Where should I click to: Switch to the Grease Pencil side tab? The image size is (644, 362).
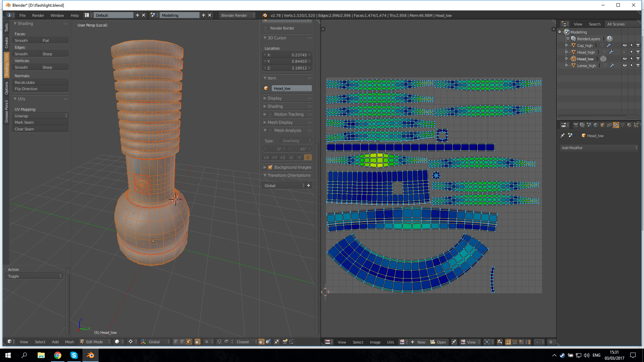pyautogui.click(x=6, y=111)
